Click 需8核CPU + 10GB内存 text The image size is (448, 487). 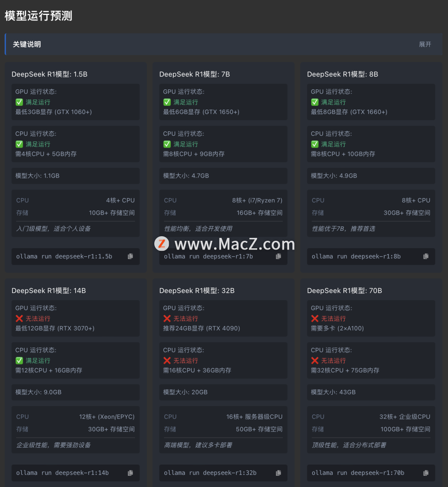(x=343, y=154)
